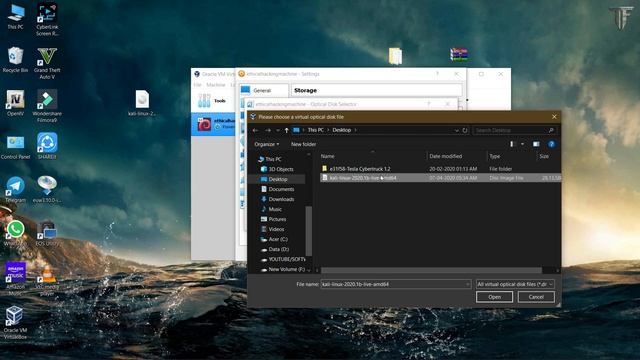Select the yellow folder icon on the desktop
640x360 pixels.
point(395,56)
